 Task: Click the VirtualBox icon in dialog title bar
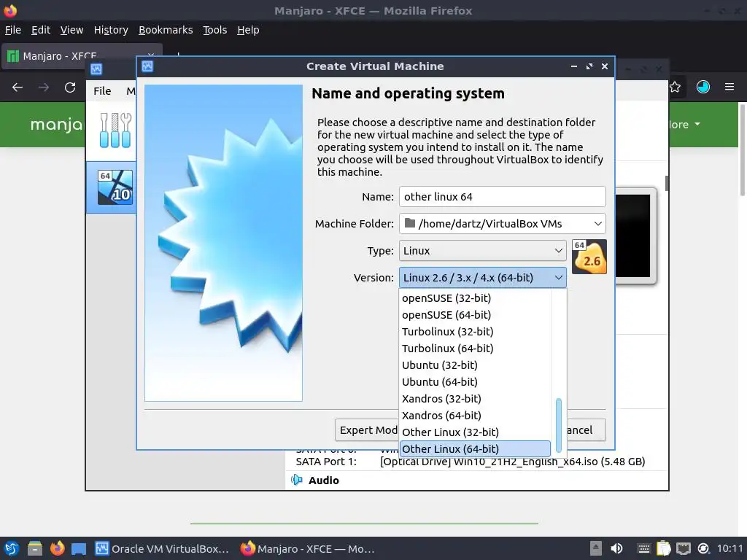(x=147, y=66)
